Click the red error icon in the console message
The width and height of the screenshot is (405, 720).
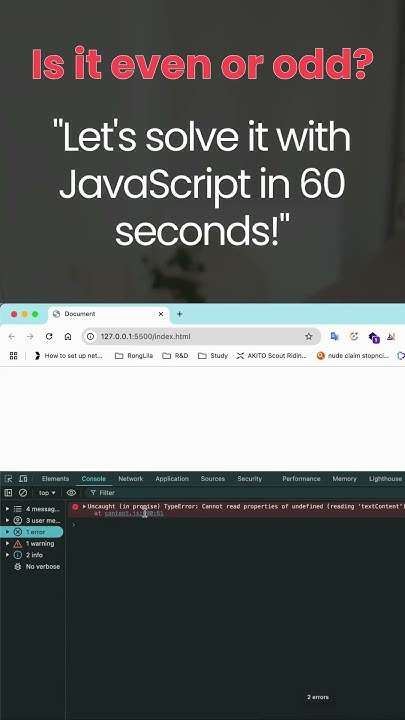pyautogui.click(x=75, y=507)
